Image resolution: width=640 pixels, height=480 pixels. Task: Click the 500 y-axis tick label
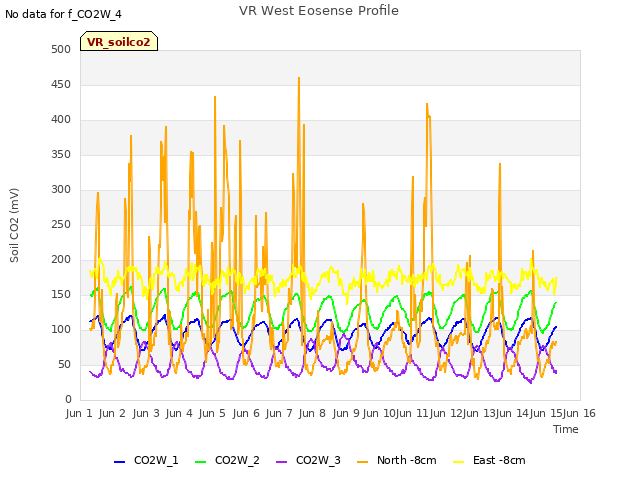pyautogui.click(x=61, y=49)
